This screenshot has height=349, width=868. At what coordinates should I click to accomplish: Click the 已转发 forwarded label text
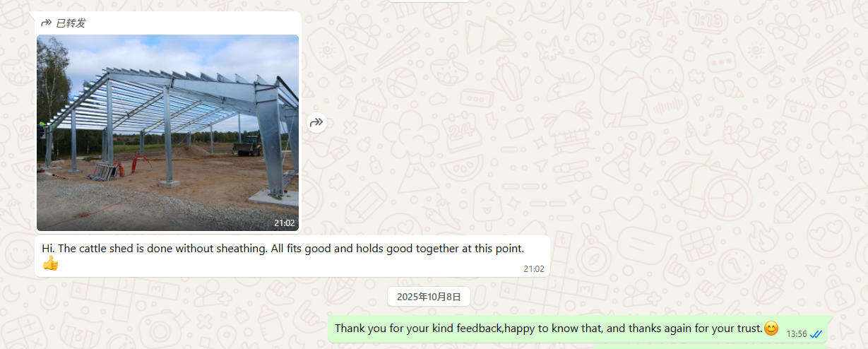[x=71, y=23]
